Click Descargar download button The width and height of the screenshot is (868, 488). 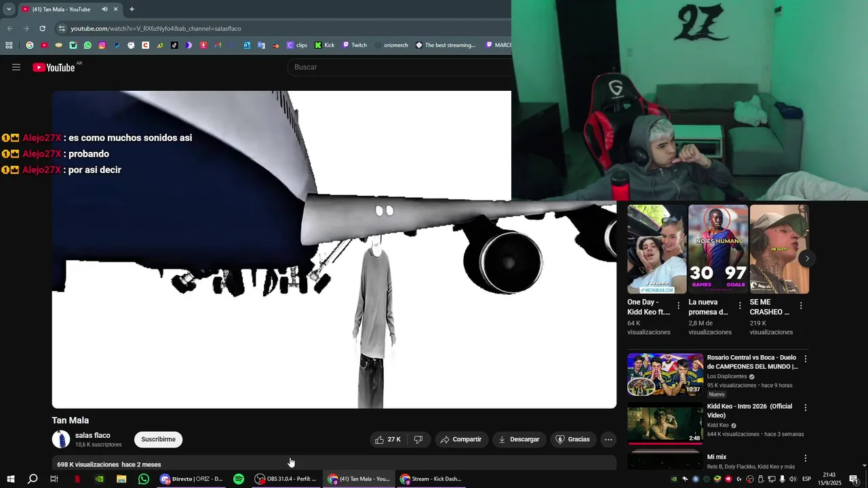pyautogui.click(x=519, y=439)
